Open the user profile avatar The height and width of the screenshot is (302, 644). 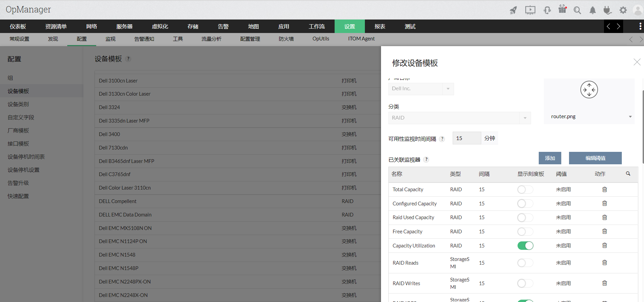point(638,10)
